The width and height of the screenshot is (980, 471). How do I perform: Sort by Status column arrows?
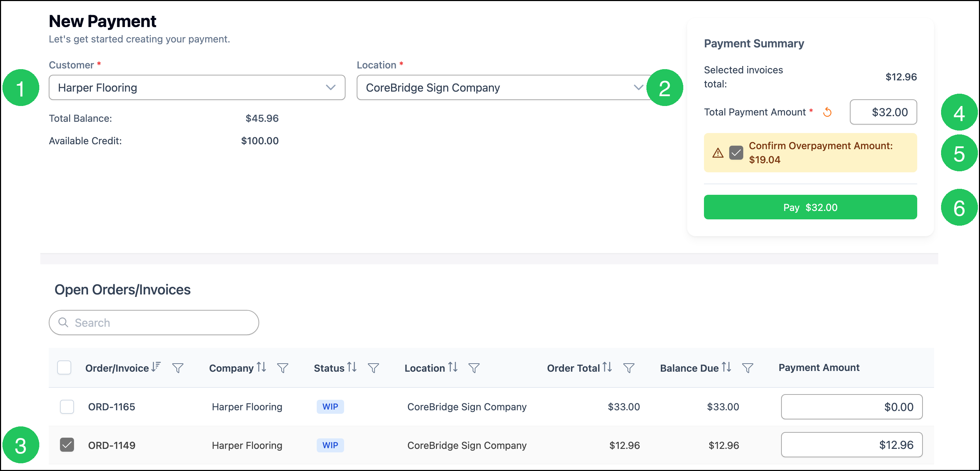(x=352, y=367)
